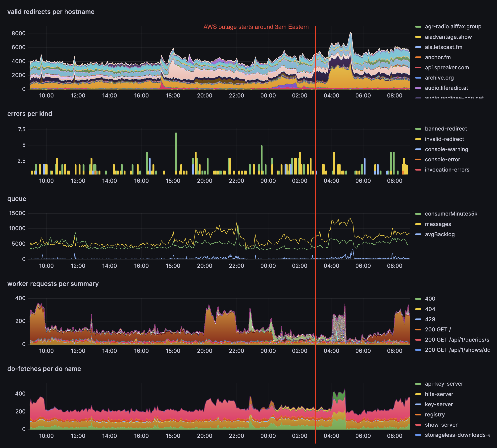Image resolution: width=497 pixels, height=448 pixels.
Task: Isolate the banned-redirect error series
Action: (446, 129)
